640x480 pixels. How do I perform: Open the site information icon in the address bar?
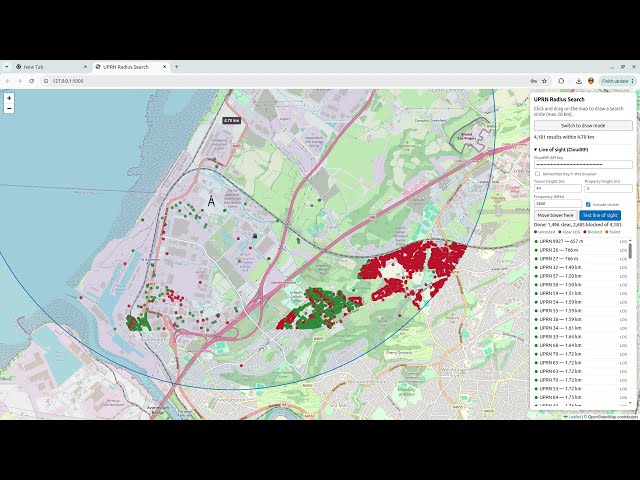click(x=46, y=81)
